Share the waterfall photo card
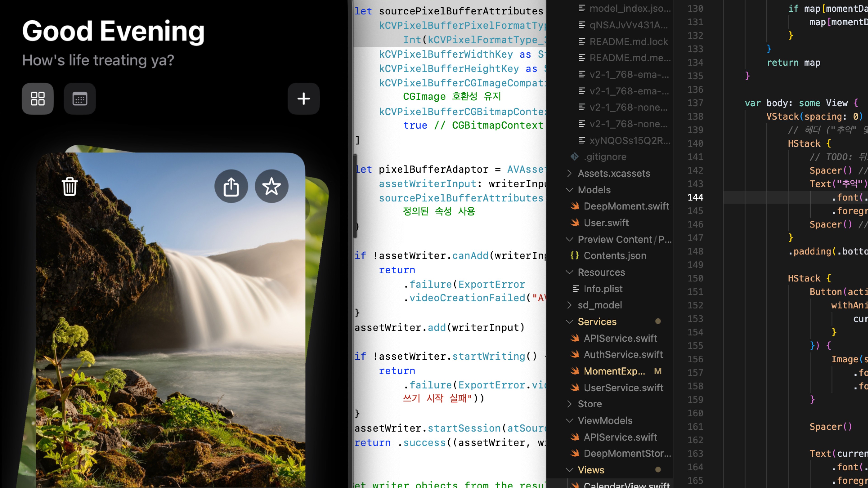Screen dimensions: 868x488 [x=231, y=186]
